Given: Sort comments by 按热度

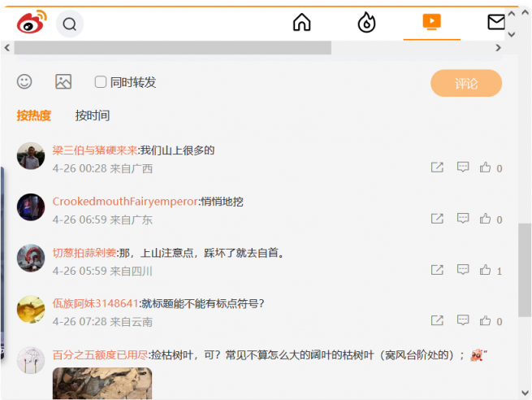Looking at the screenshot, I should (x=33, y=115).
